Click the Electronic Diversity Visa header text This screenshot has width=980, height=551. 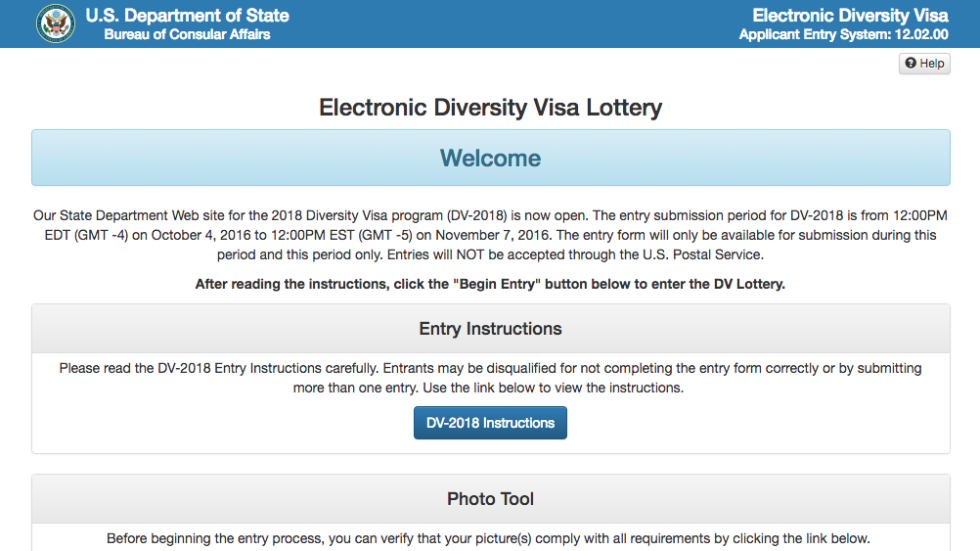tap(850, 16)
